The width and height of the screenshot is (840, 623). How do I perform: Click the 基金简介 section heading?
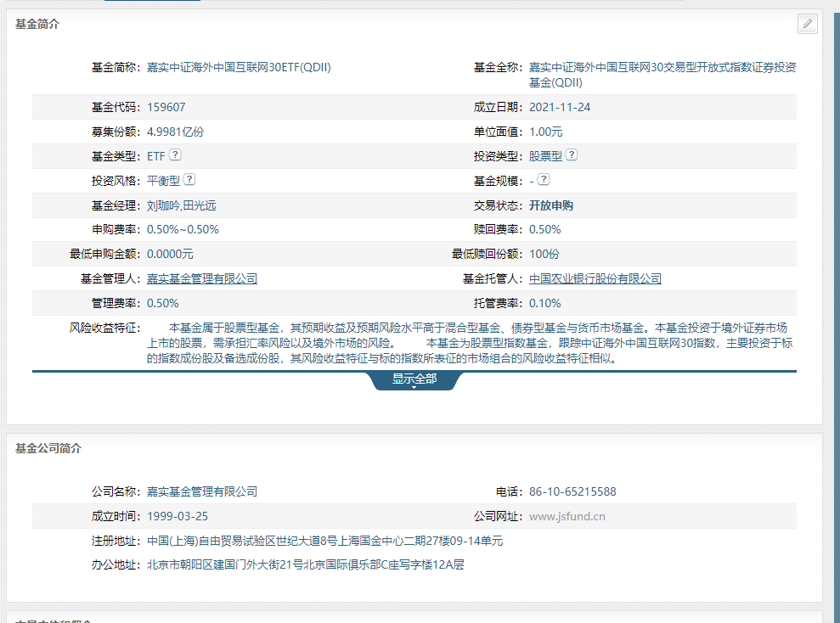click(x=37, y=24)
